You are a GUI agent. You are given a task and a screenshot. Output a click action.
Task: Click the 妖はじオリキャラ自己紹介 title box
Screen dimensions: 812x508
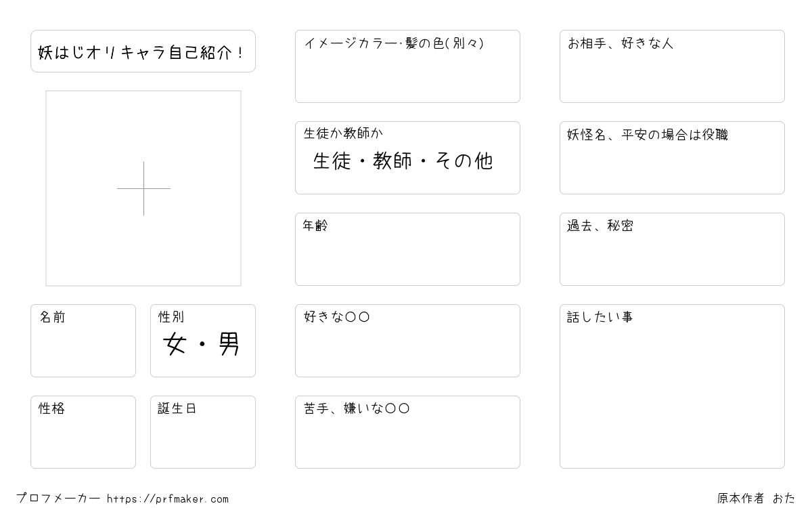(x=143, y=51)
